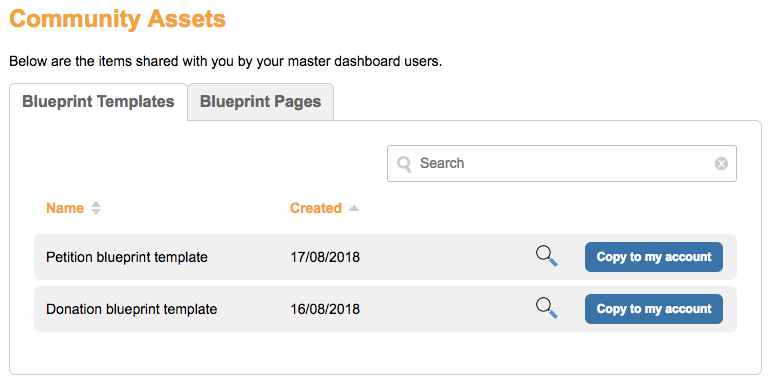Sort the list by the Name column header
Screen dimensions: 770x381
pyautogui.click(x=65, y=208)
